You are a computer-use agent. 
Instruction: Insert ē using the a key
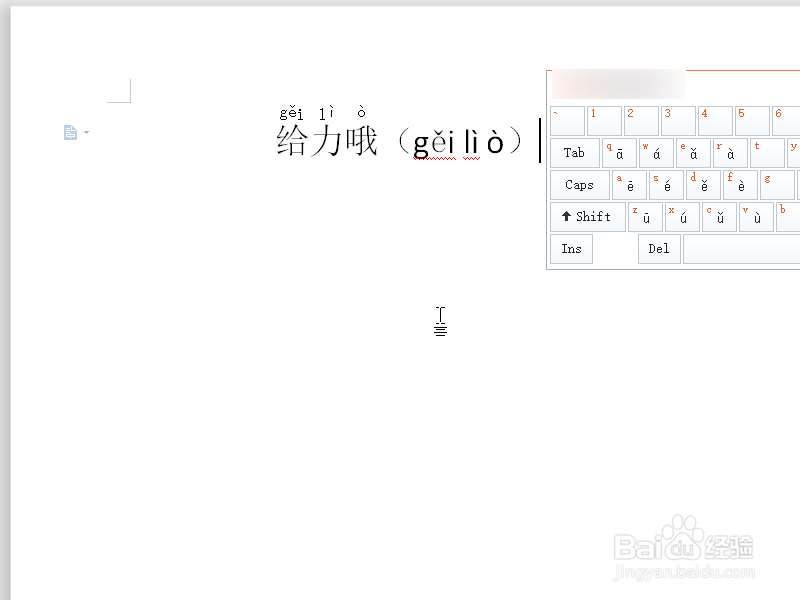click(630, 185)
